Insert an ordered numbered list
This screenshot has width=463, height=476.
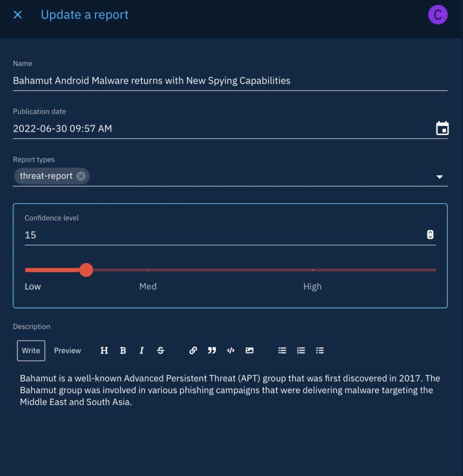[x=301, y=350]
